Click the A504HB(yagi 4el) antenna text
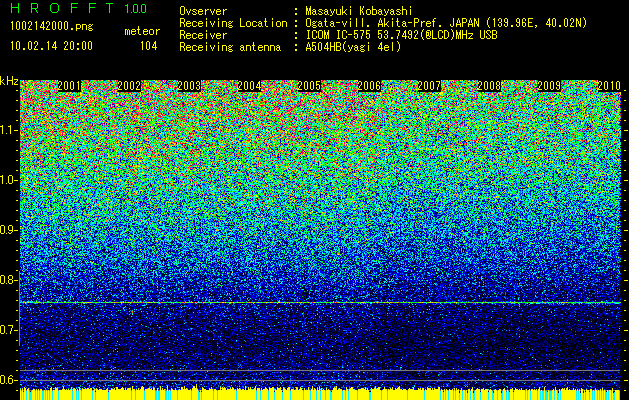 353,47
